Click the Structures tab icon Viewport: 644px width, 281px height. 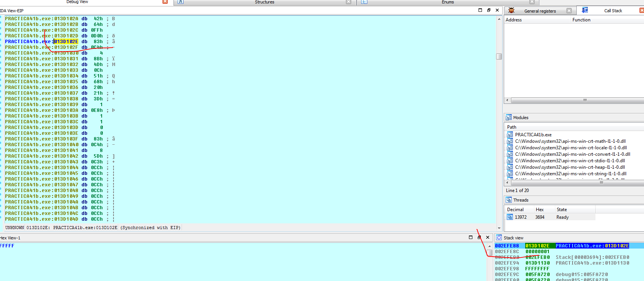(x=181, y=2)
